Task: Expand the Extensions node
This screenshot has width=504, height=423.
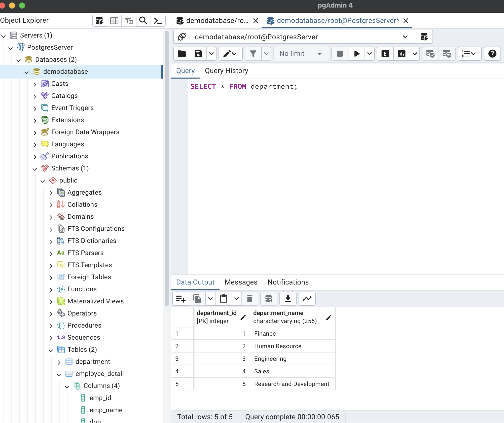Action: coord(35,120)
